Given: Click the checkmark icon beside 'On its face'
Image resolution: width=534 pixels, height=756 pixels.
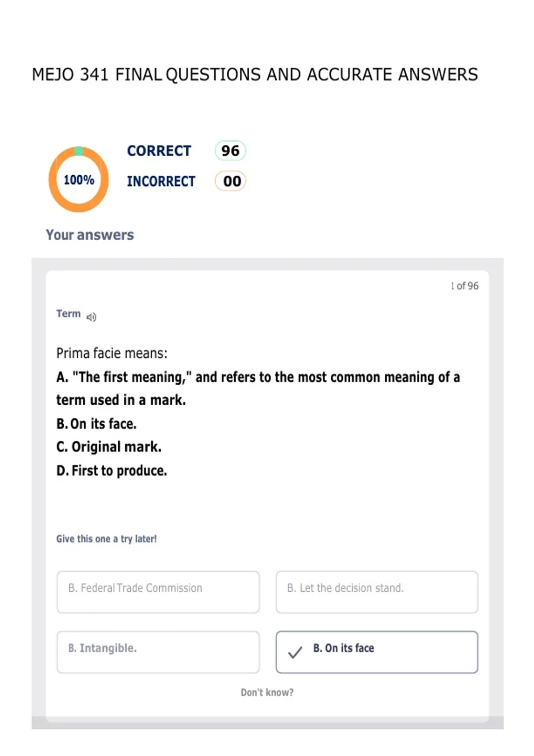Looking at the screenshot, I should click(295, 652).
